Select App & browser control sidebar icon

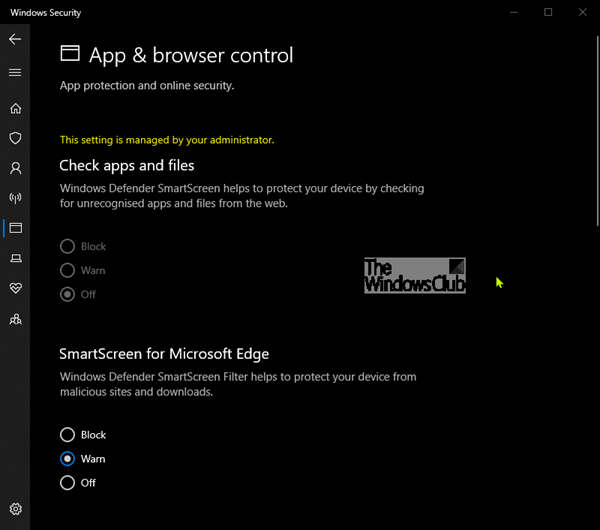15,228
